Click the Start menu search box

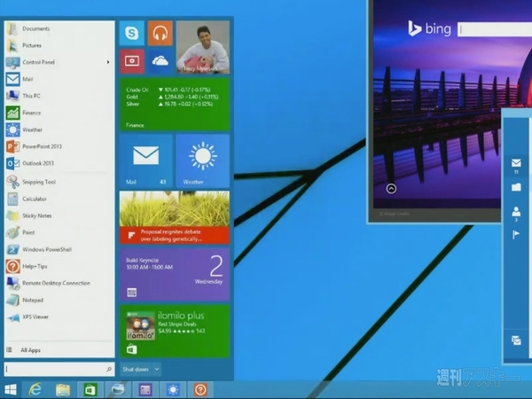click(59, 369)
